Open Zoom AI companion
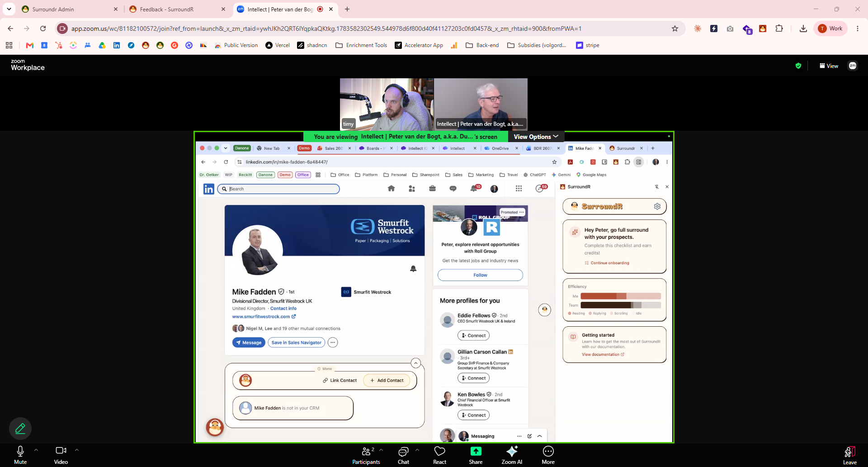Screen dimensions: 868x467 click(x=512, y=455)
